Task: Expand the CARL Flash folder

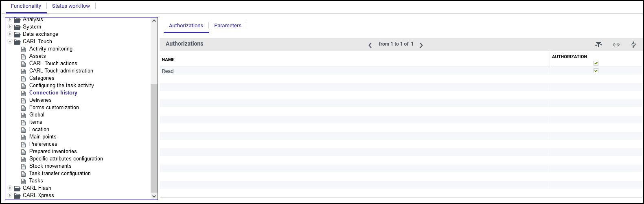Action: click(10, 188)
